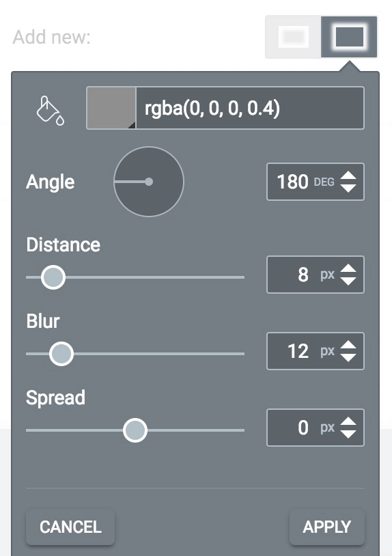Click the Angle dial control
392x556 pixels.
coord(149,182)
